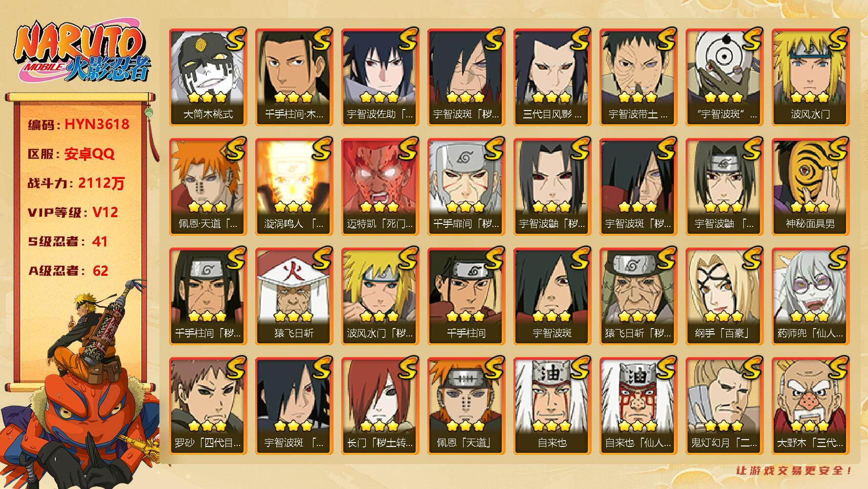Viewport: 868px width, 489px height.
Task: Open the 波风水门 ninja card
Action: click(810, 77)
